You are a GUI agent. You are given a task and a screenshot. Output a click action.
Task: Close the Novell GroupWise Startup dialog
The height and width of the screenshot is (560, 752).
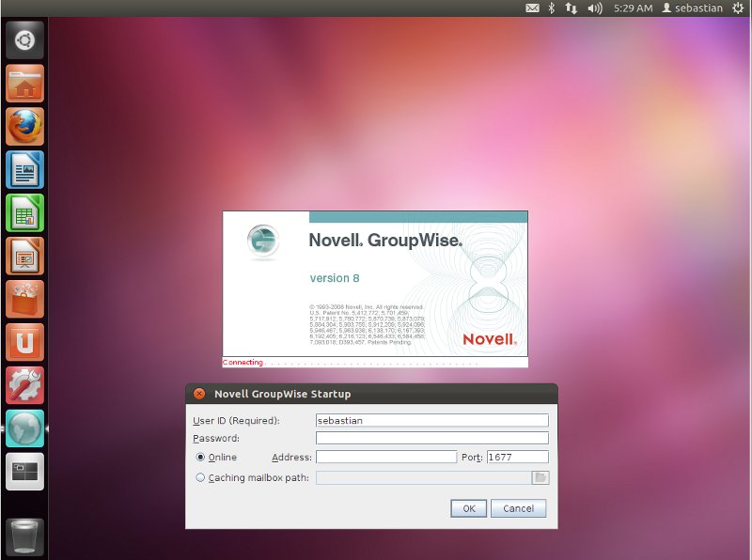[199, 394]
